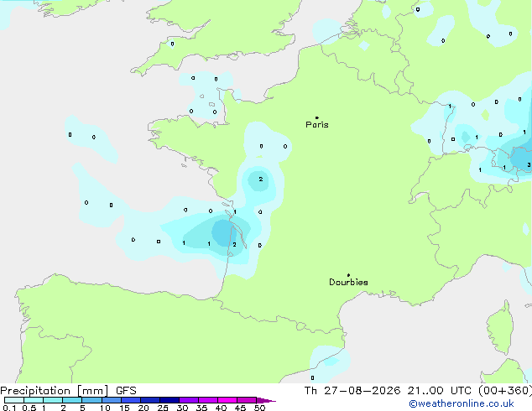Click the 0.5–1 mm legend swatch
This screenshot has height=411, width=532.
[34, 400]
